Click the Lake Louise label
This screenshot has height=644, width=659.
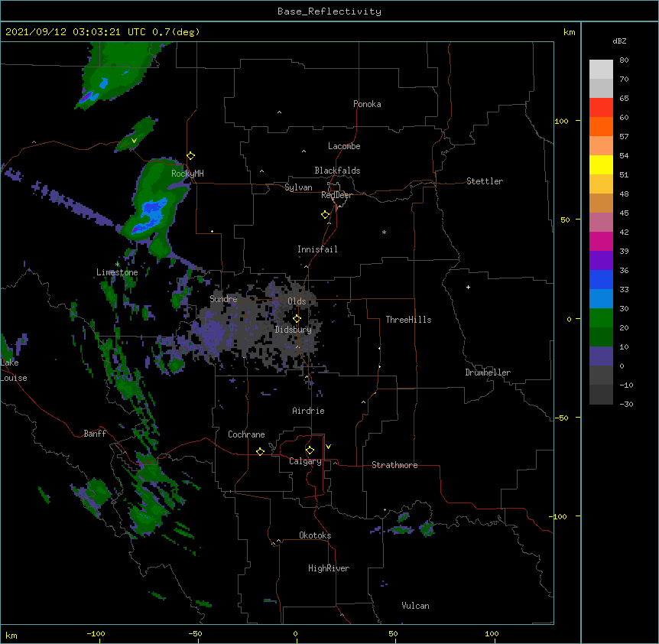click(x=14, y=370)
